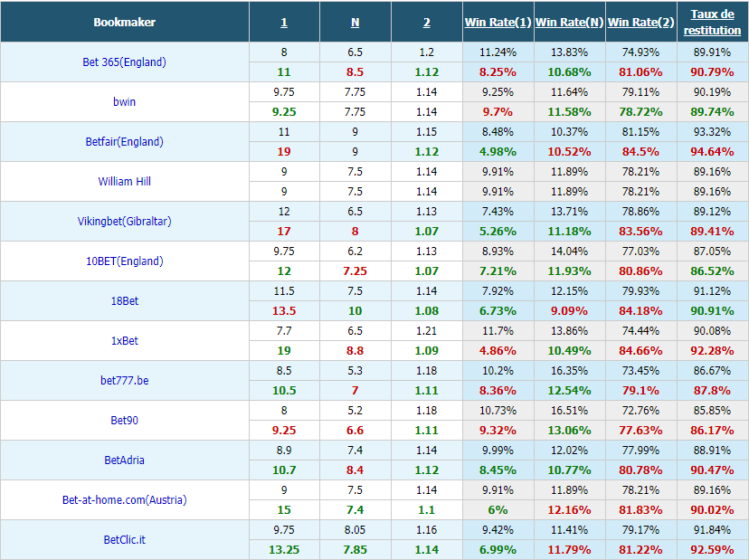Select Vikingbet restitution value 89.41%
The width and height of the screenshot is (749, 560).
pos(712,232)
